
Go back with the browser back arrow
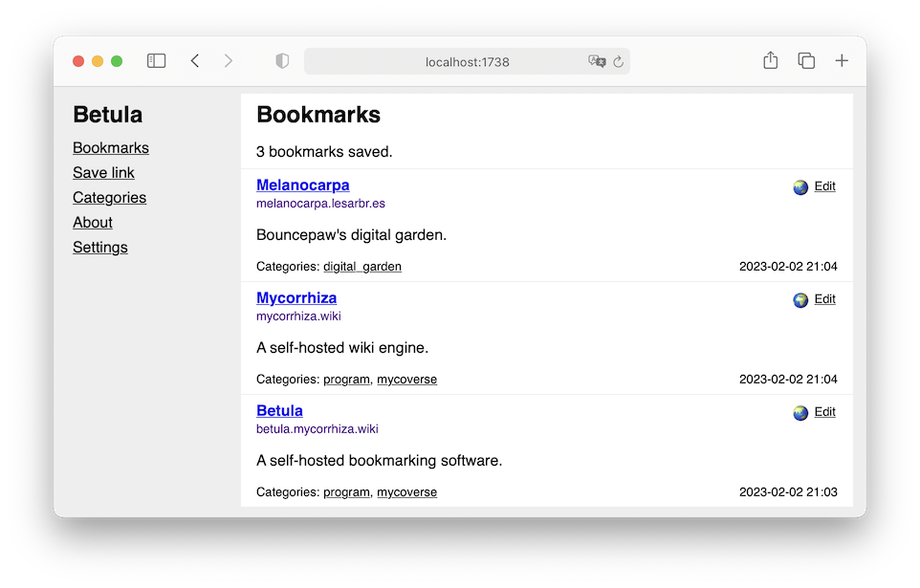pos(195,61)
